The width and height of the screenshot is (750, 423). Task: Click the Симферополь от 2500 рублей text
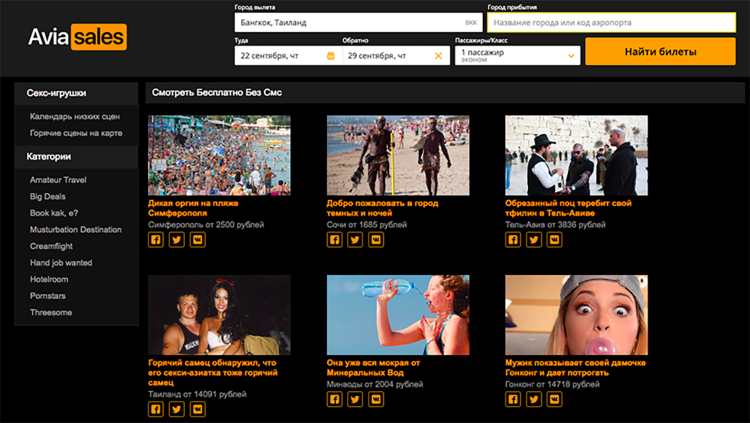click(x=206, y=225)
